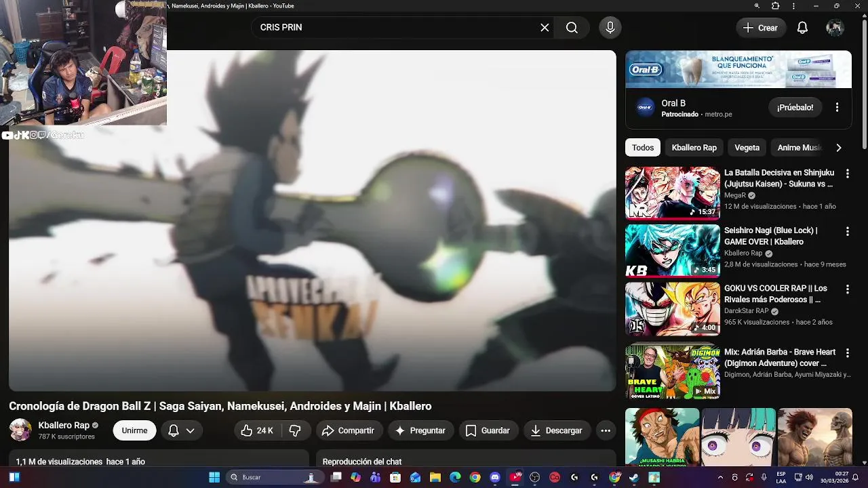The width and height of the screenshot is (868, 488).
Task: Click the Descargar download button
Action: pos(557,430)
